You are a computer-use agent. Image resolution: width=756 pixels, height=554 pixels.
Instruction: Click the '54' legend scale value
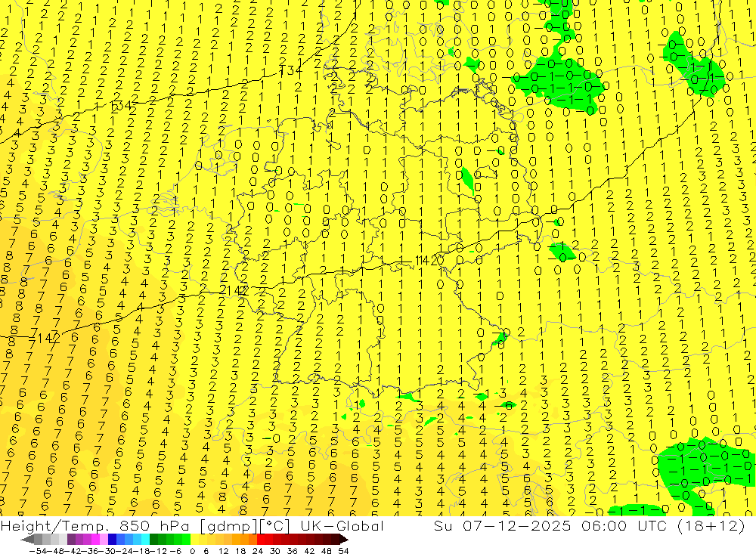343,551
